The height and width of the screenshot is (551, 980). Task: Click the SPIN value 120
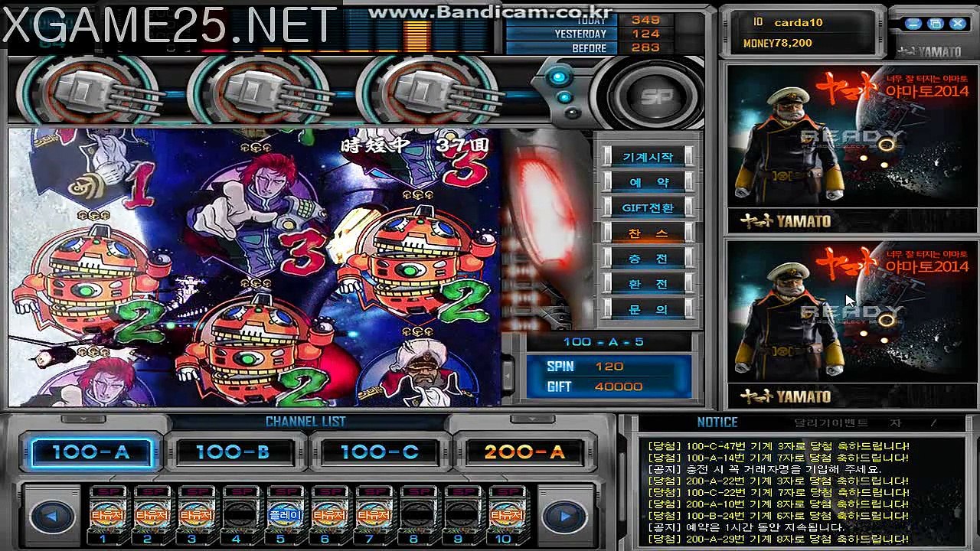[x=609, y=367]
